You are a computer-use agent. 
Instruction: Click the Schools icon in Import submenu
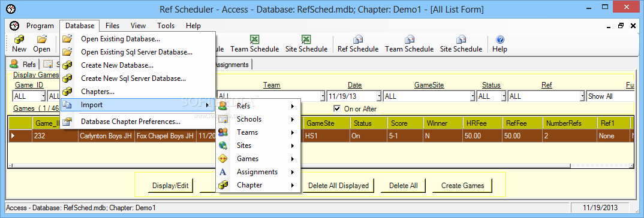[x=223, y=119]
